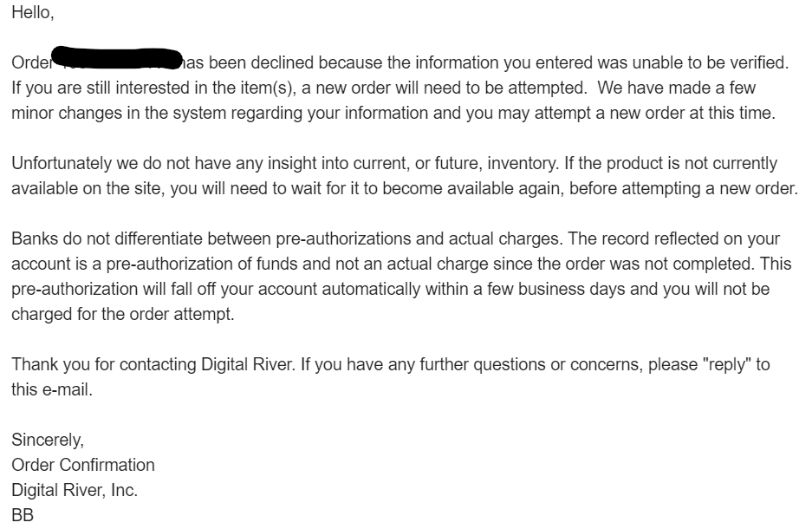Click the "Hello," greeting line
This screenshot has height=529, width=812.
(33, 12)
